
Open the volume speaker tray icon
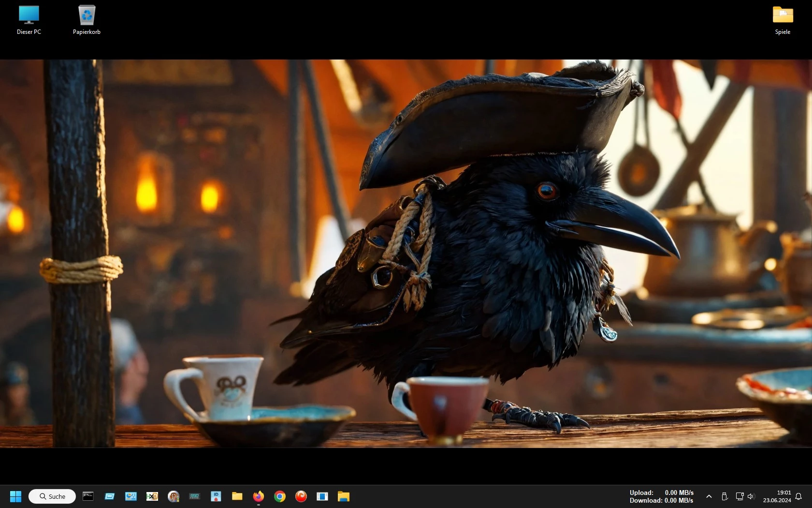[751, 496]
